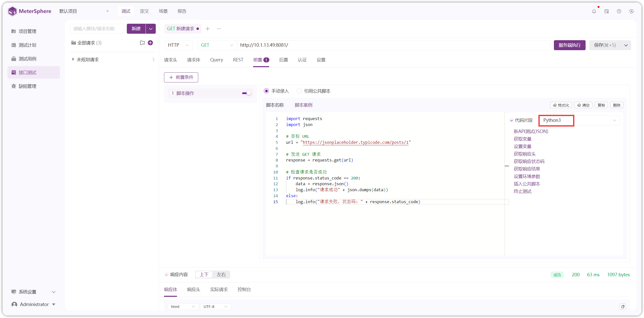Toggle the 脚本操作 switch
The width and height of the screenshot is (644, 318).
pos(246,93)
